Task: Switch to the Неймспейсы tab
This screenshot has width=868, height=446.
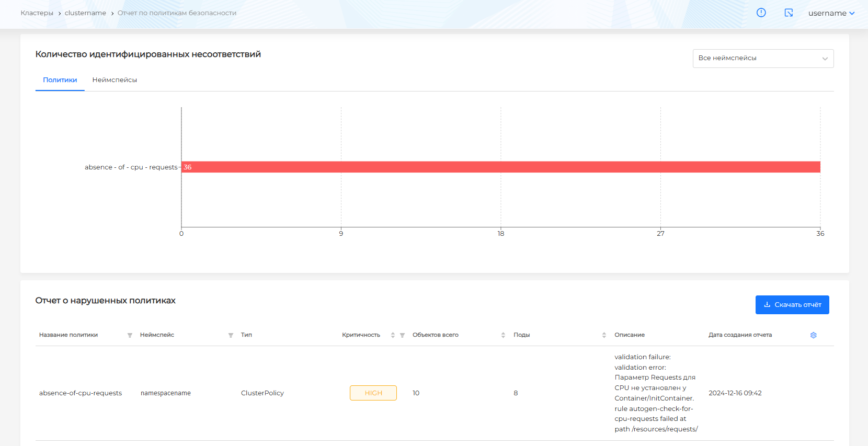Action: tap(115, 80)
